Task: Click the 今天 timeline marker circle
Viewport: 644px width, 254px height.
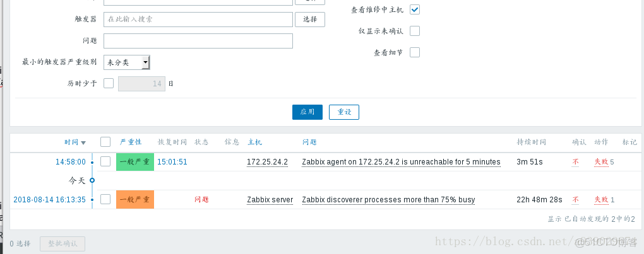Action: click(92, 180)
